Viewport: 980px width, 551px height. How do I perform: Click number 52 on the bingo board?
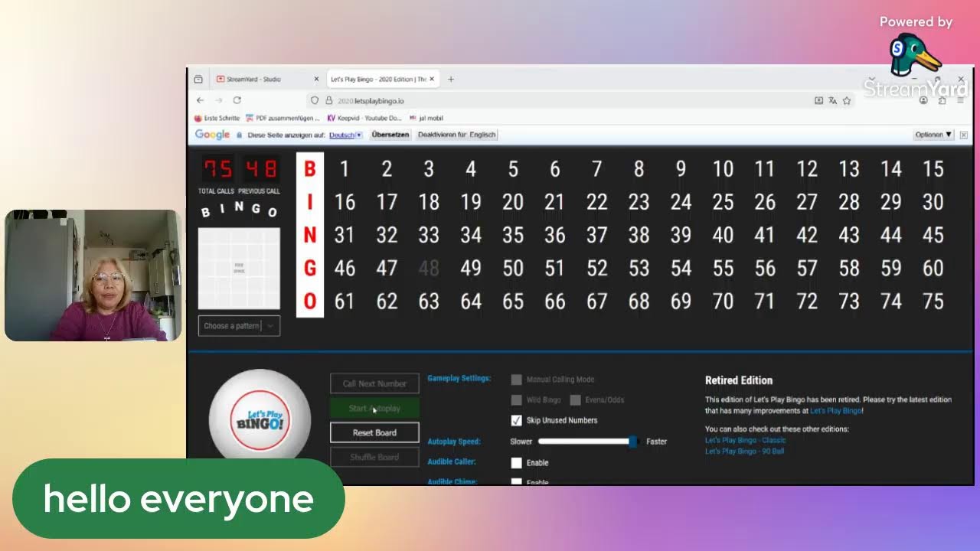pyautogui.click(x=596, y=269)
